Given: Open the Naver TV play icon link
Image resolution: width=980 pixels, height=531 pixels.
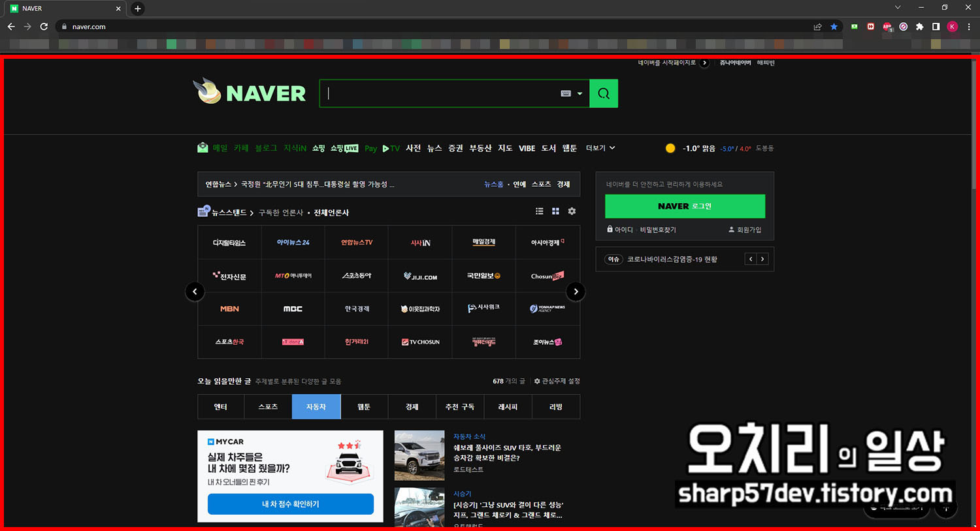Looking at the screenshot, I should point(391,148).
